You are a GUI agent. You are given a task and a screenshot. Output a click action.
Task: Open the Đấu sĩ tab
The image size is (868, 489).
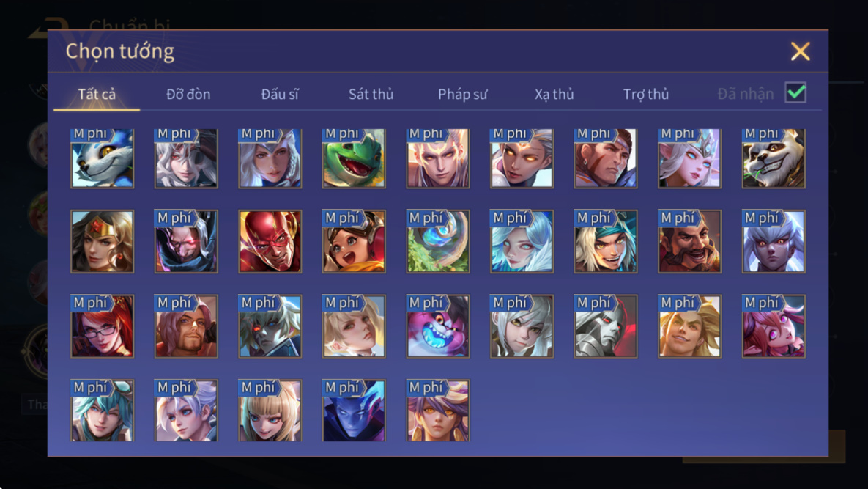click(x=280, y=94)
